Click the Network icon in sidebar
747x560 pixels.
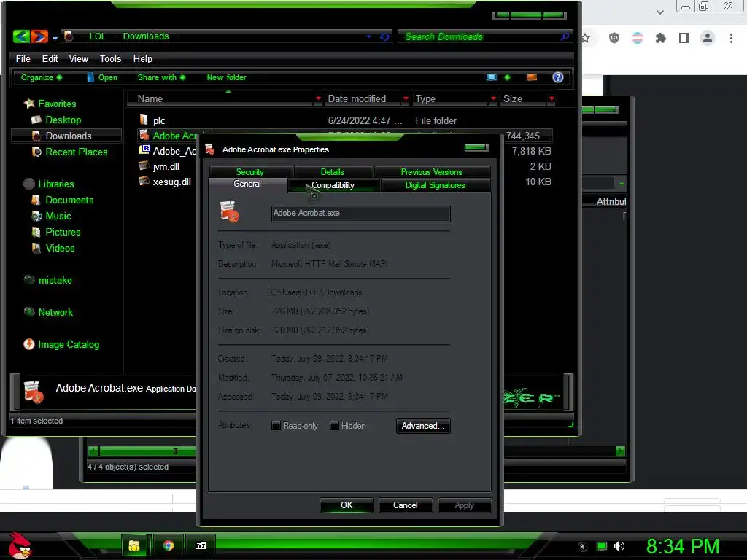29,312
